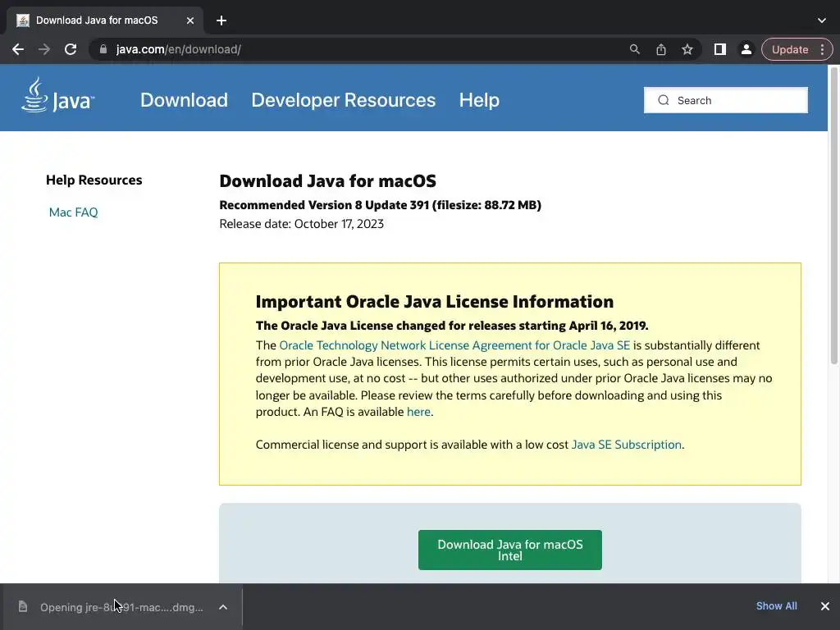840x630 pixels.
Task: Click Show All downloads
Action: point(776,606)
